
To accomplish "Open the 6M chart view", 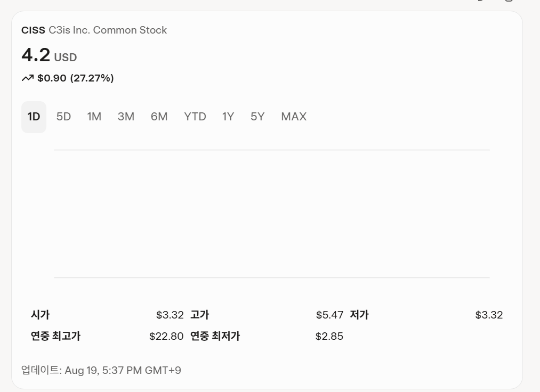I will click(159, 117).
